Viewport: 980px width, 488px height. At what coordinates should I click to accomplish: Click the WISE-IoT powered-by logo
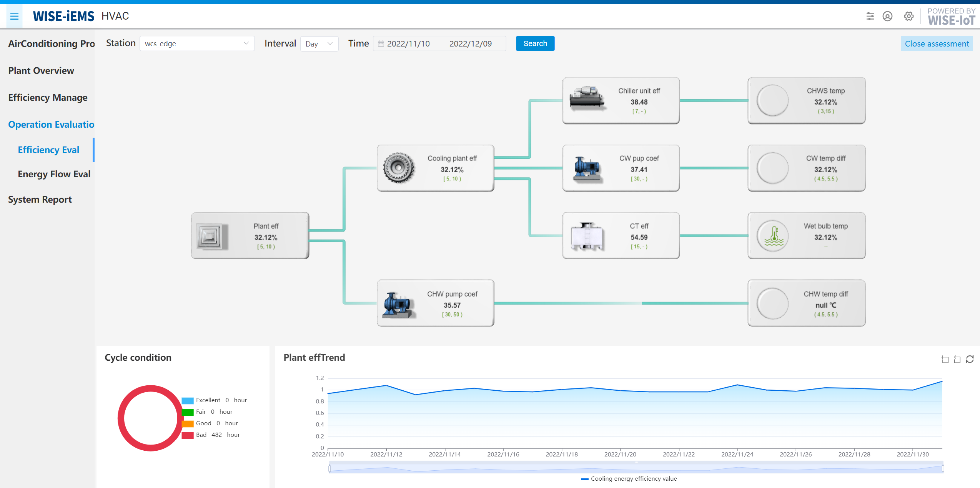[x=951, y=17]
